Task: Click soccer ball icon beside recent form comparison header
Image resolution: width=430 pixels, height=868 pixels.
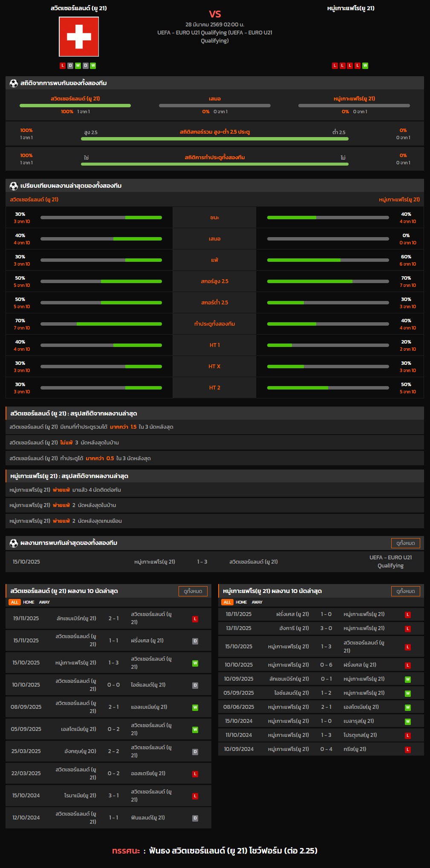Action: 14,186
